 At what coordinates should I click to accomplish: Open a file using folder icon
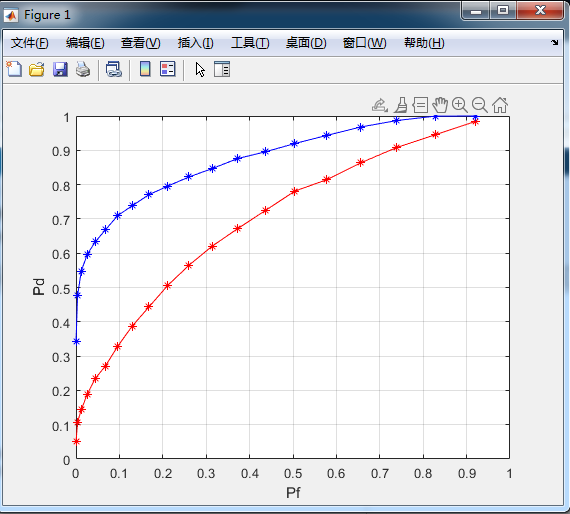coord(37,69)
